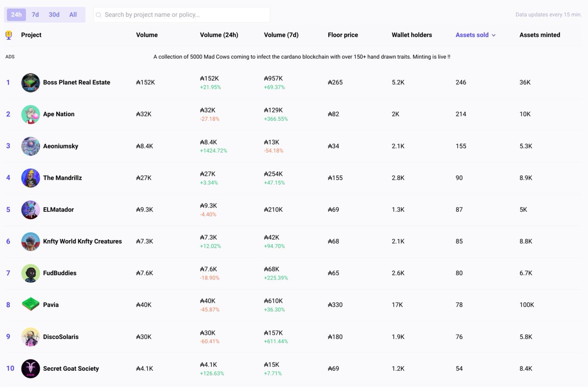Open Pavia project link
The height and width of the screenshot is (387, 588).
click(51, 305)
